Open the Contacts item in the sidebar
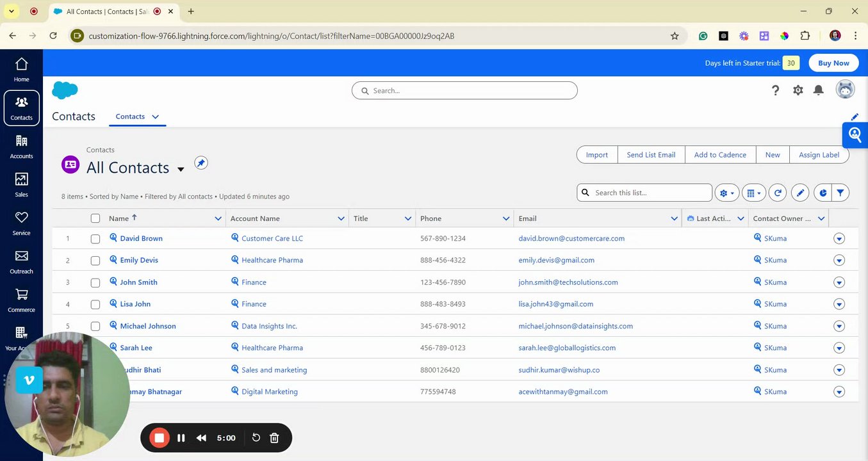The height and width of the screenshot is (461, 868). coord(21,108)
